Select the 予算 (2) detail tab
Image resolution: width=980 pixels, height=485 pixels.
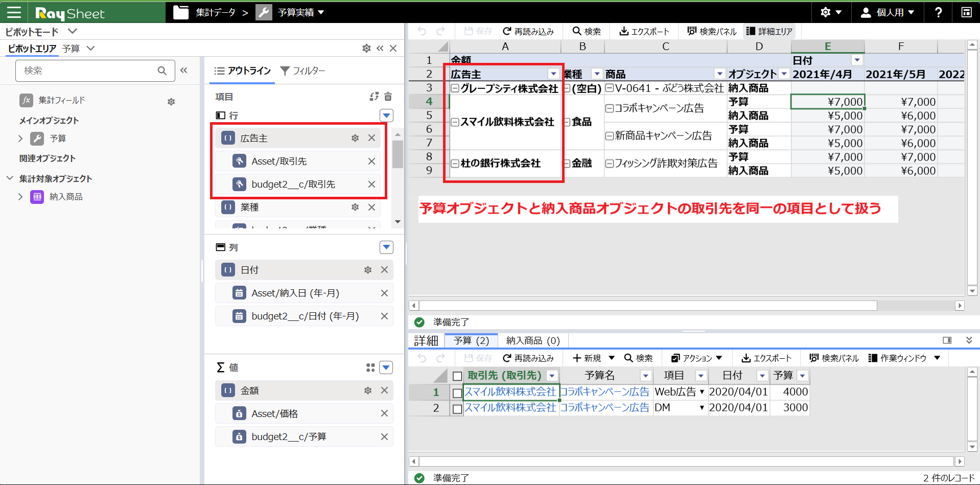pyautogui.click(x=471, y=340)
